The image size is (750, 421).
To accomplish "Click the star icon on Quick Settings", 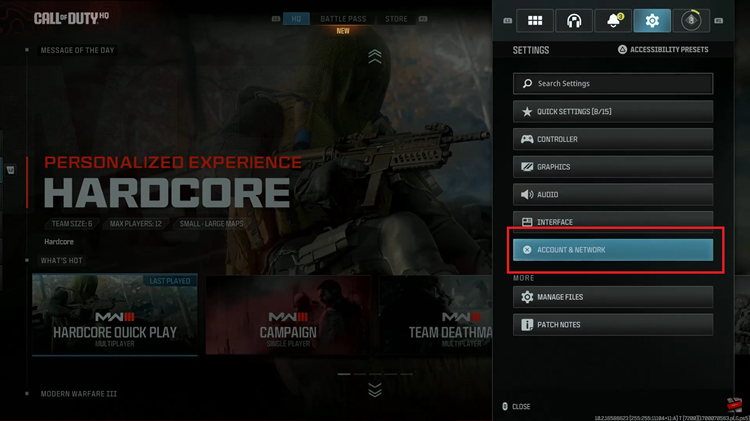I will [x=527, y=111].
